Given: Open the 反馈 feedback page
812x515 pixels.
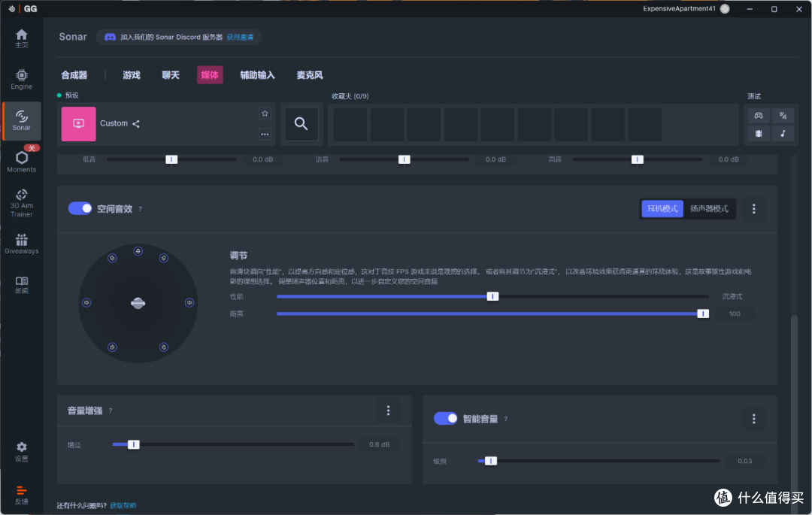Looking at the screenshot, I should pos(21,495).
